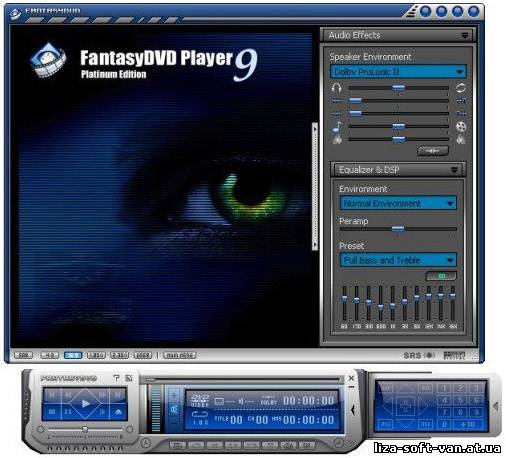506x458 pixels.
Task: Rewind using the fast-backward button
Action: pyautogui.click(x=68, y=395)
